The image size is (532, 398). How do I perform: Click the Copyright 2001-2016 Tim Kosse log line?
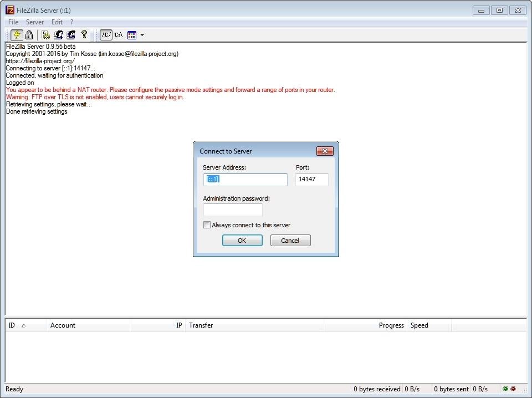92,54
